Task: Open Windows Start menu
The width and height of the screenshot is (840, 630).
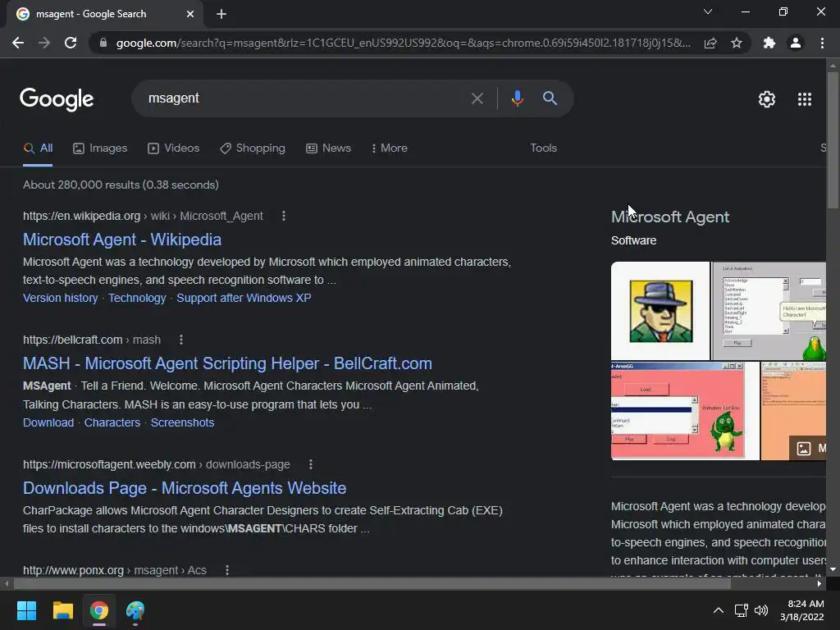Action: pos(26,610)
